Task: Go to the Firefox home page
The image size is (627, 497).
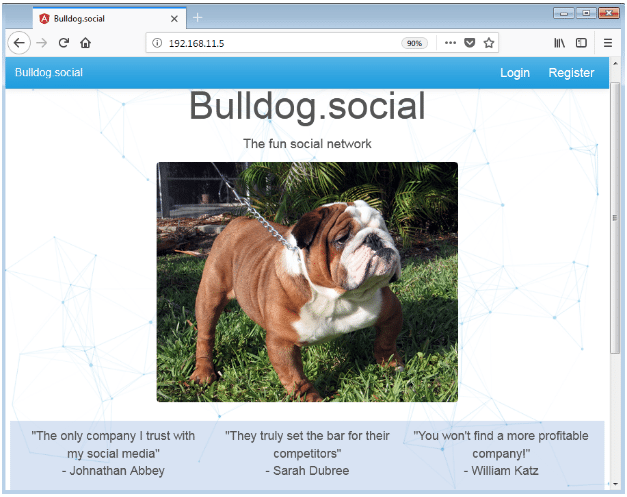Action: pos(86,43)
